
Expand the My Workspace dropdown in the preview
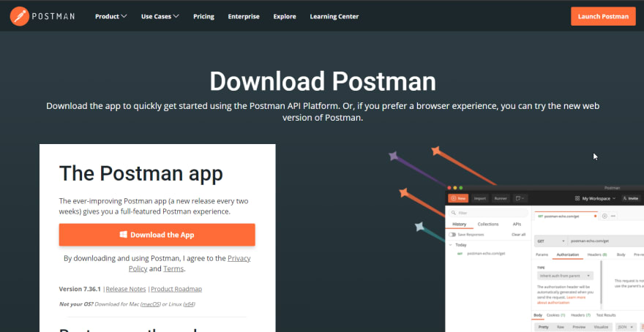click(595, 198)
